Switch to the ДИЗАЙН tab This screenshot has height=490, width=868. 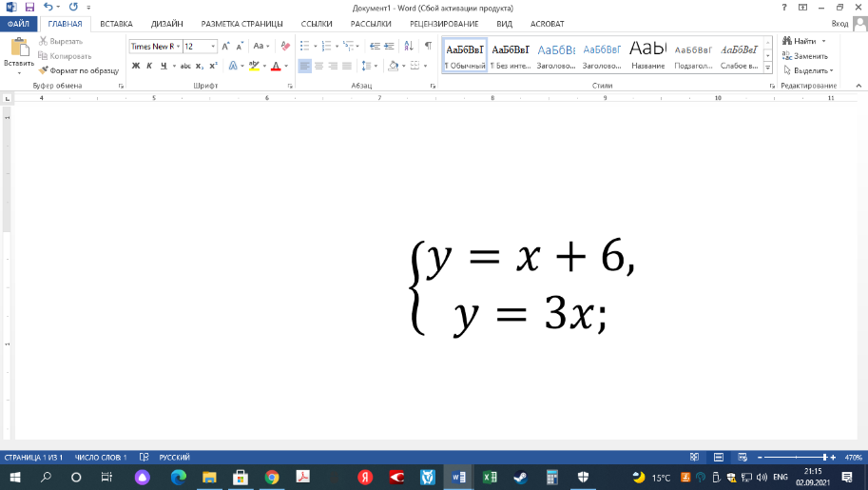(x=166, y=24)
